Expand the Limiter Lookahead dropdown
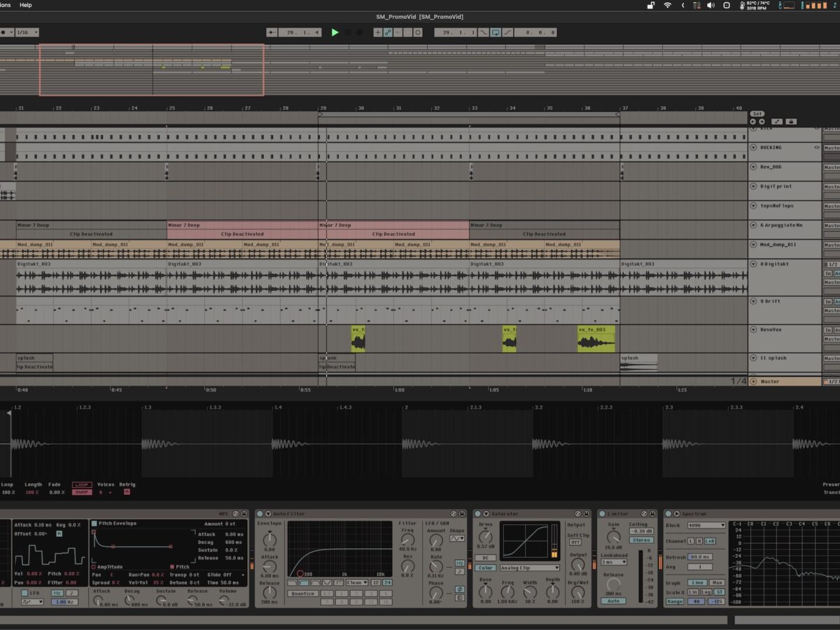Image resolution: width=840 pixels, height=630 pixels. (613, 562)
